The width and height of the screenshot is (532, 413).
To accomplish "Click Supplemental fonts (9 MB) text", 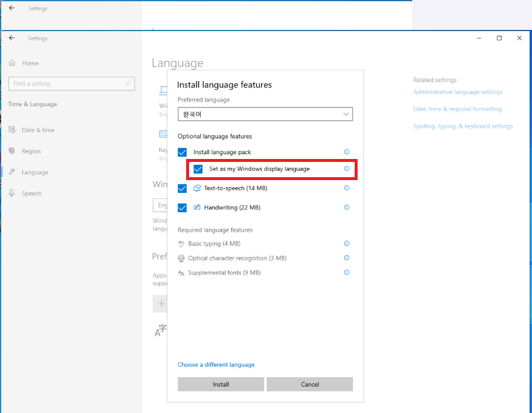I will 225,273.
